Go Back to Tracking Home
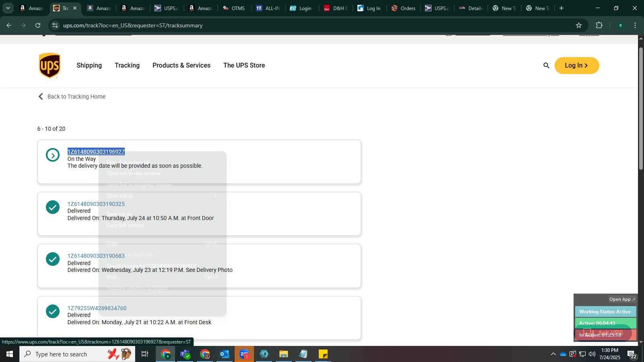 72,97
